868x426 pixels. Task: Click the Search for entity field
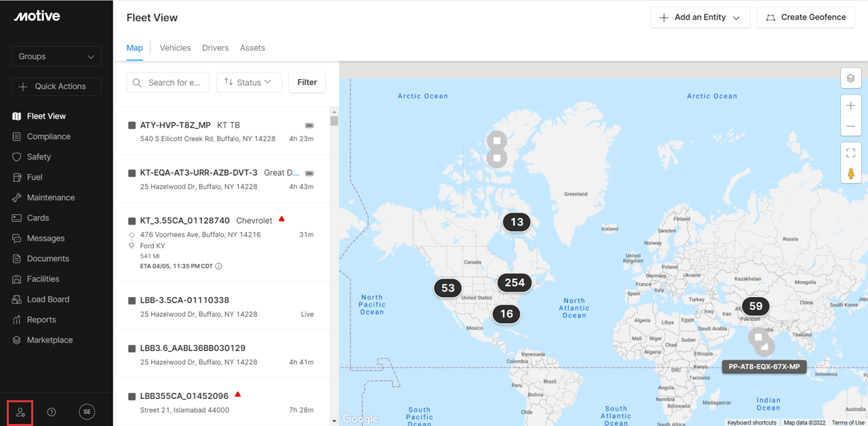click(x=168, y=83)
